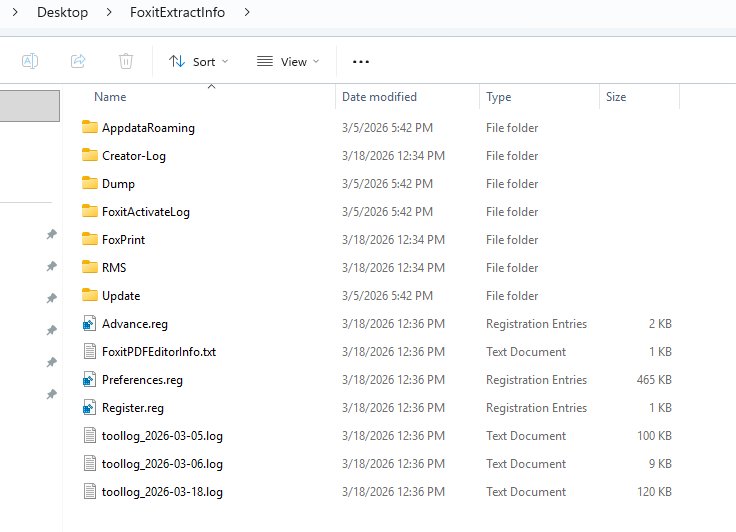Click the FoxitActivateLog folder name
This screenshot has width=736, height=532.
pos(146,212)
